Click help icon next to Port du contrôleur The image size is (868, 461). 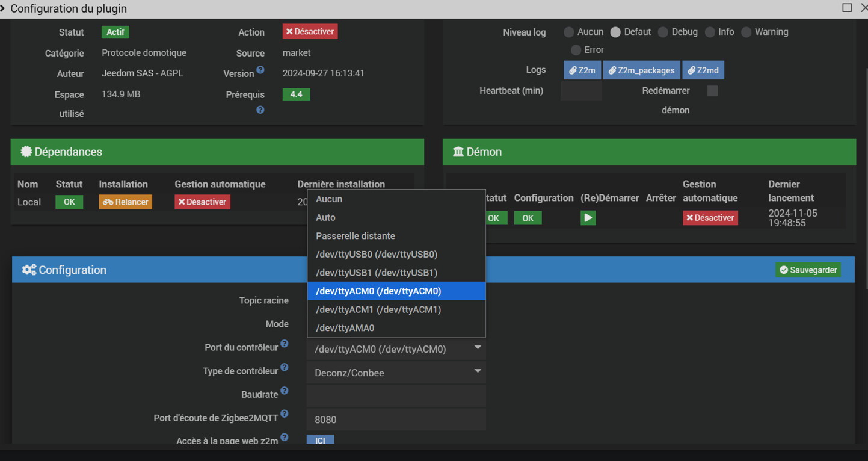[285, 344]
